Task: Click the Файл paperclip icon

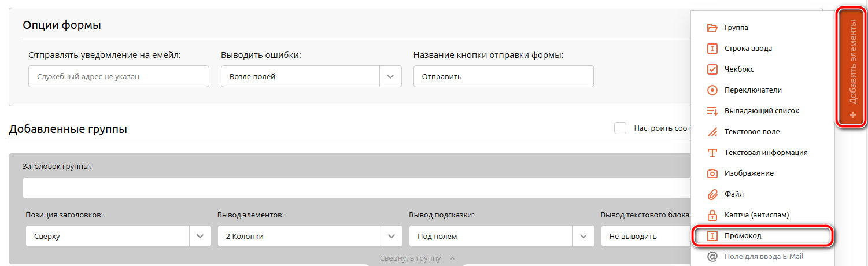Action: 712,194
